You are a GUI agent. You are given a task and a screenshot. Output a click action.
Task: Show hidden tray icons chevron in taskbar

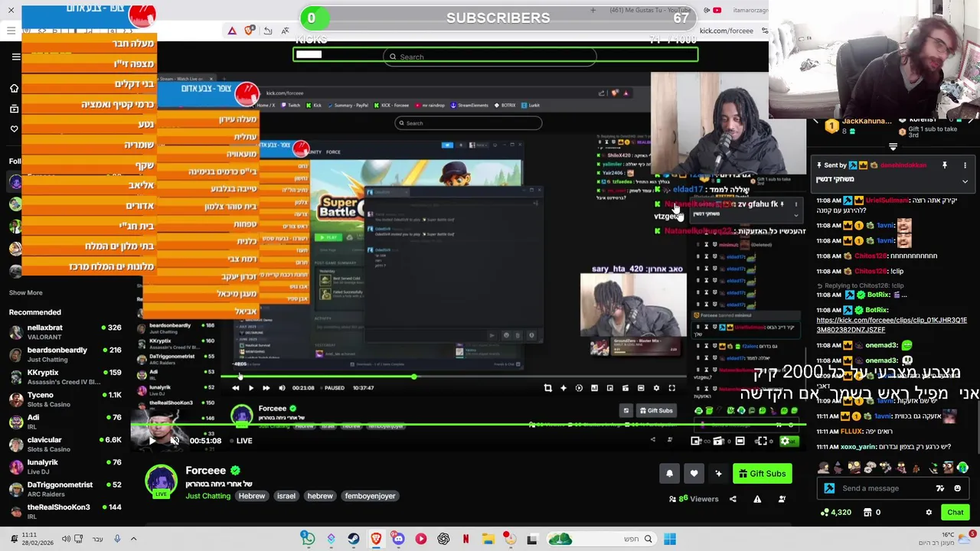(133, 540)
